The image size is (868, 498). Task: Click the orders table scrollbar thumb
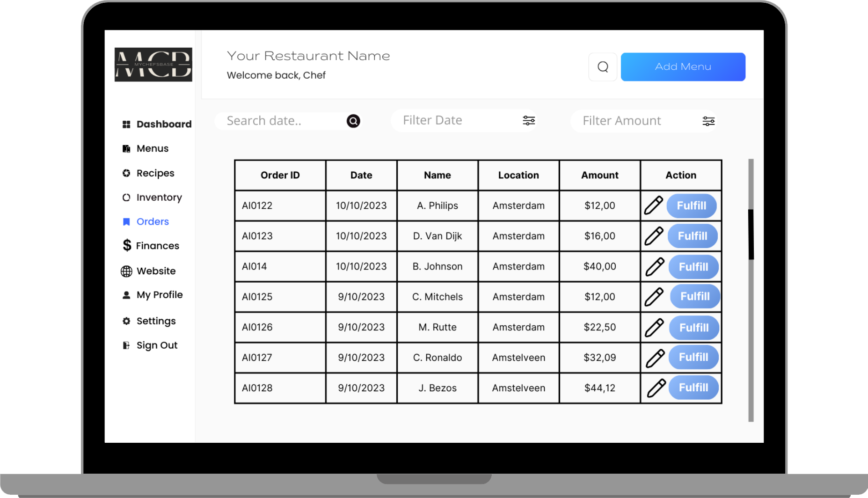[751, 234]
